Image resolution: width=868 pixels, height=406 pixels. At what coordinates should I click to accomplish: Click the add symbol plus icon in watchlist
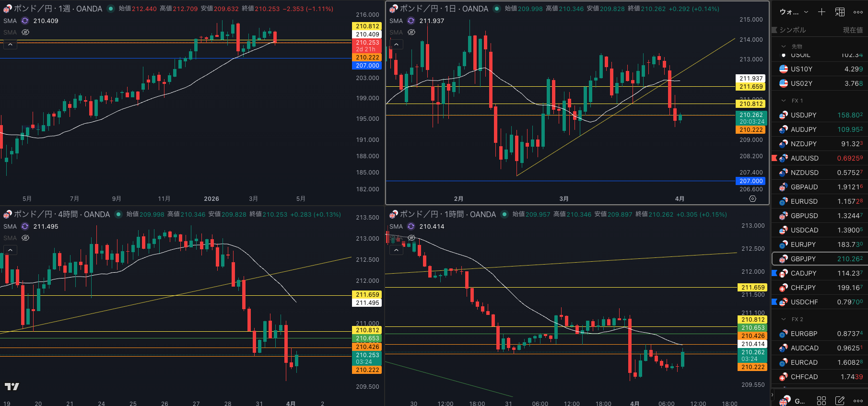(821, 12)
